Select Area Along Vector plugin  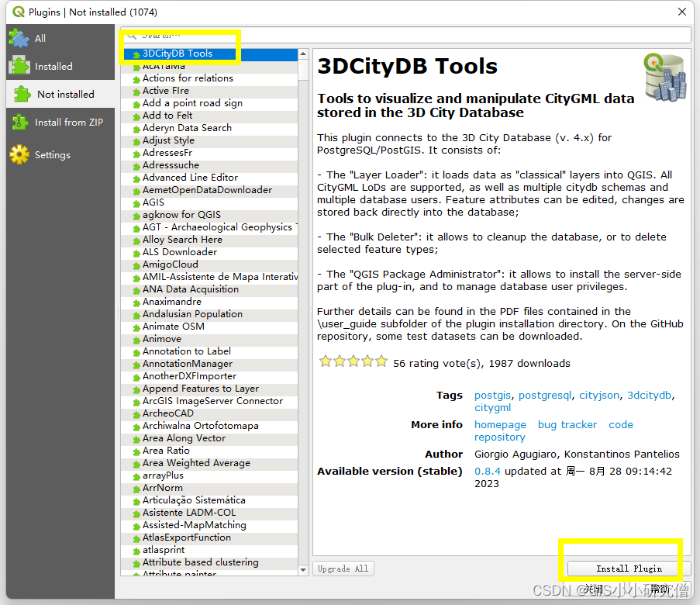pos(209,438)
